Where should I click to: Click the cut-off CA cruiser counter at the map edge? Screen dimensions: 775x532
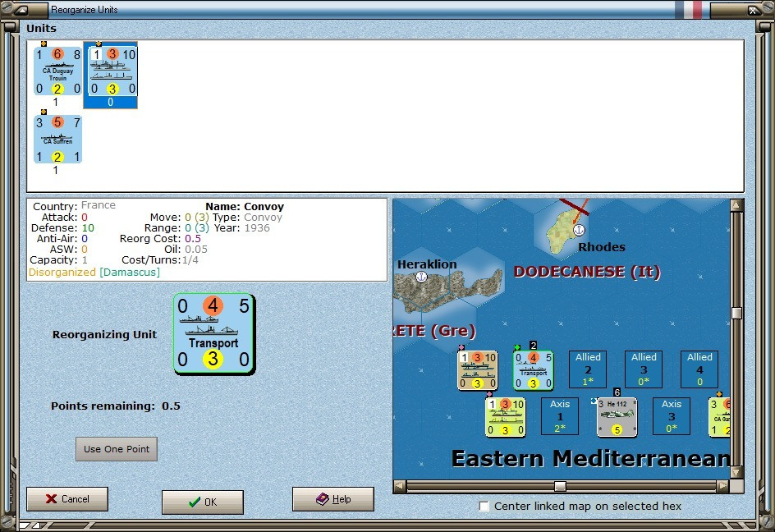point(720,417)
